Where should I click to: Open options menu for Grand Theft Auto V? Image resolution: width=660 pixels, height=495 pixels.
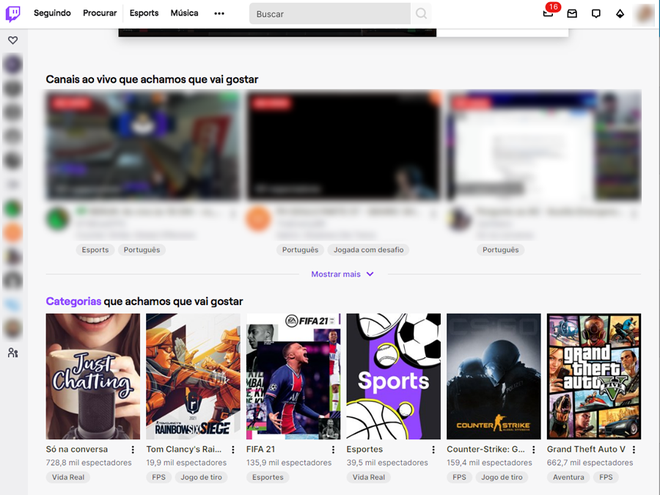point(634,450)
